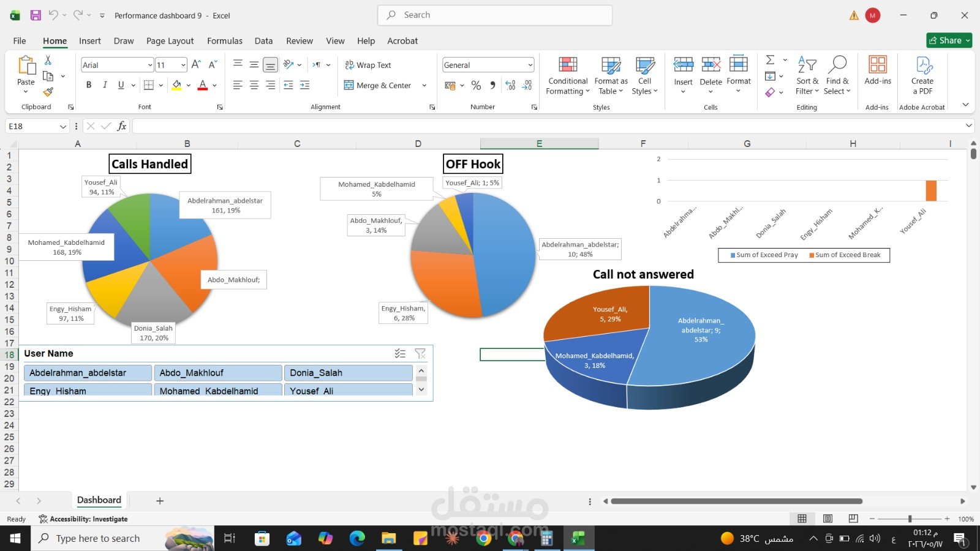
Task: Click the Fill Color yellow swatch
Action: click(176, 85)
